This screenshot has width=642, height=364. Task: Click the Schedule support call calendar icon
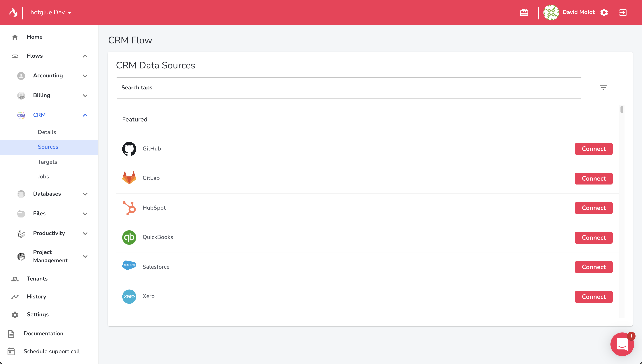coord(11,351)
